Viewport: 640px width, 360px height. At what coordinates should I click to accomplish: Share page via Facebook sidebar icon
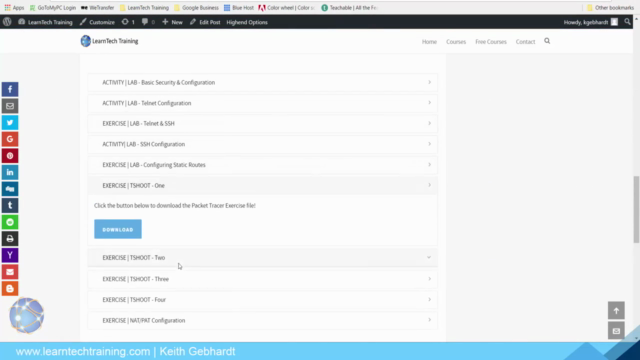tap(10, 89)
